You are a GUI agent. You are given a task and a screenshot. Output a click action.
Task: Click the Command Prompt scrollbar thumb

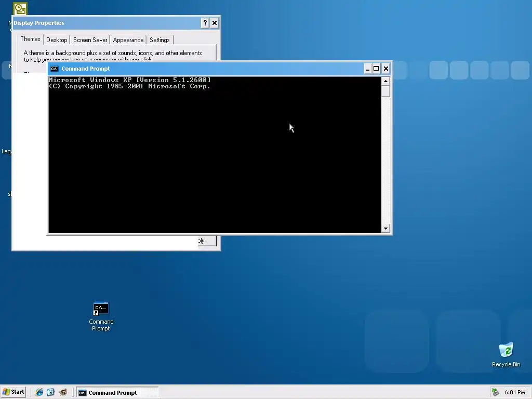385,91
